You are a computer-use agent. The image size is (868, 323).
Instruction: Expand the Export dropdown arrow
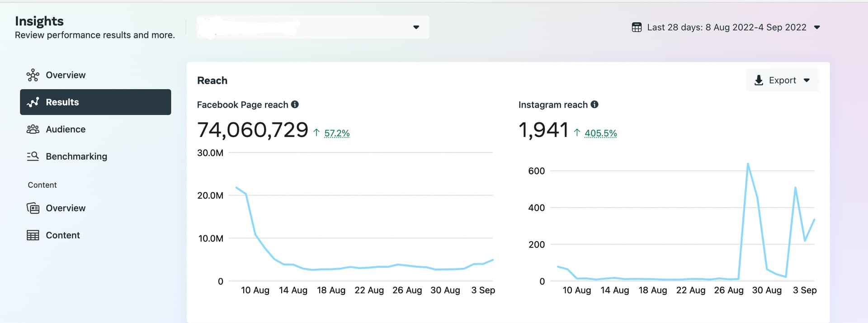click(x=807, y=81)
